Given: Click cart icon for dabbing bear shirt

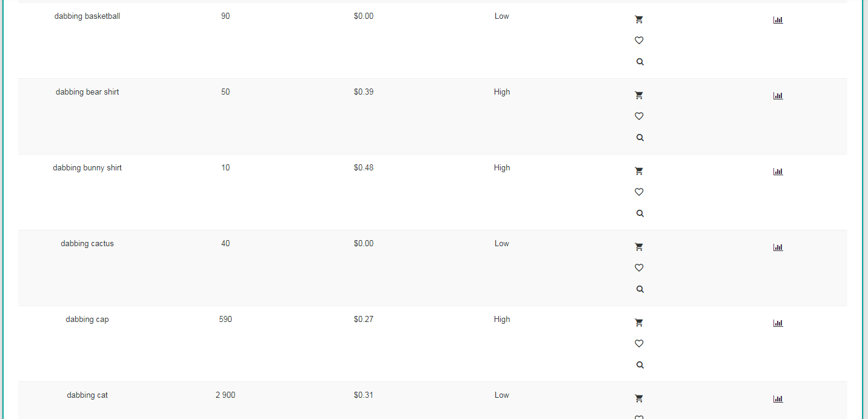Looking at the screenshot, I should click(x=639, y=95).
